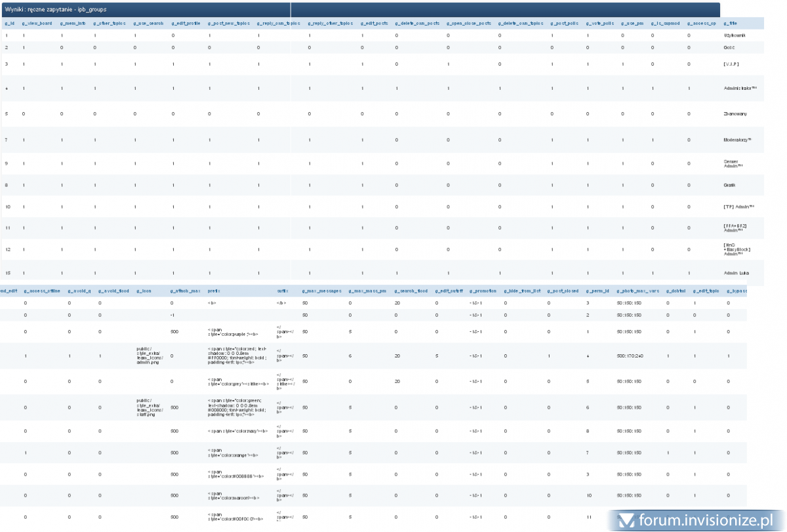Select the g_vote_polls column header
The image size is (787, 532).
click(x=599, y=24)
